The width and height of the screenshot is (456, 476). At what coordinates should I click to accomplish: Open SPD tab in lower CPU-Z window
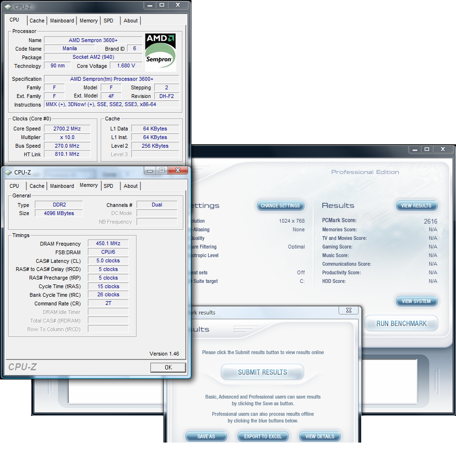108,186
